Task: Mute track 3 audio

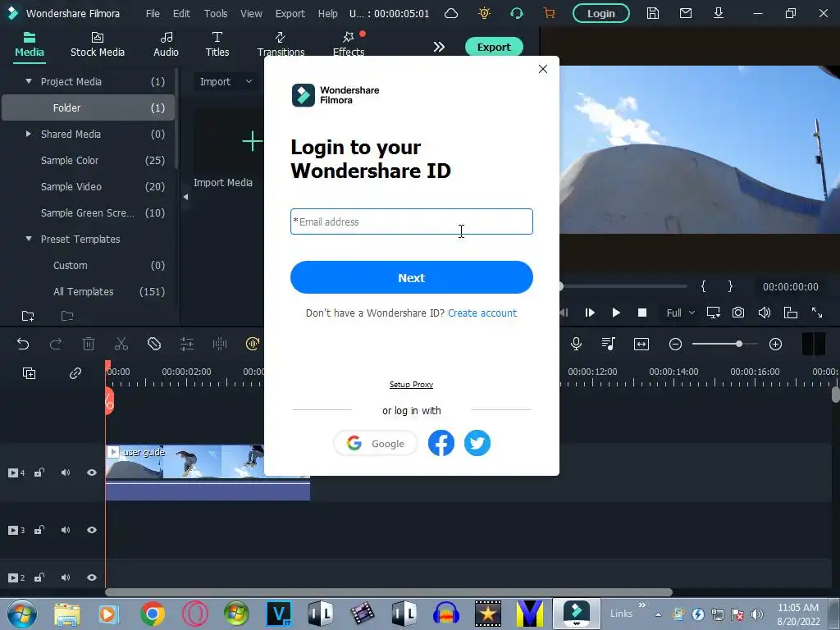Action: pyautogui.click(x=66, y=530)
